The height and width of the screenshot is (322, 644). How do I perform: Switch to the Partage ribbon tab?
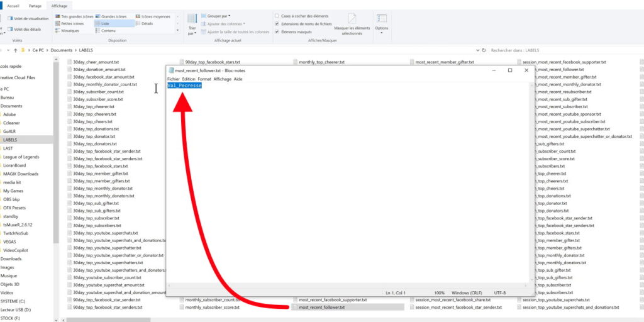coord(35,6)
